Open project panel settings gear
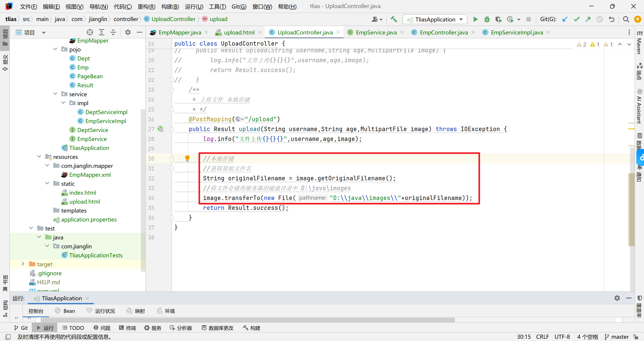This screenshot has width=644, height=341. (x=128, y=32)
